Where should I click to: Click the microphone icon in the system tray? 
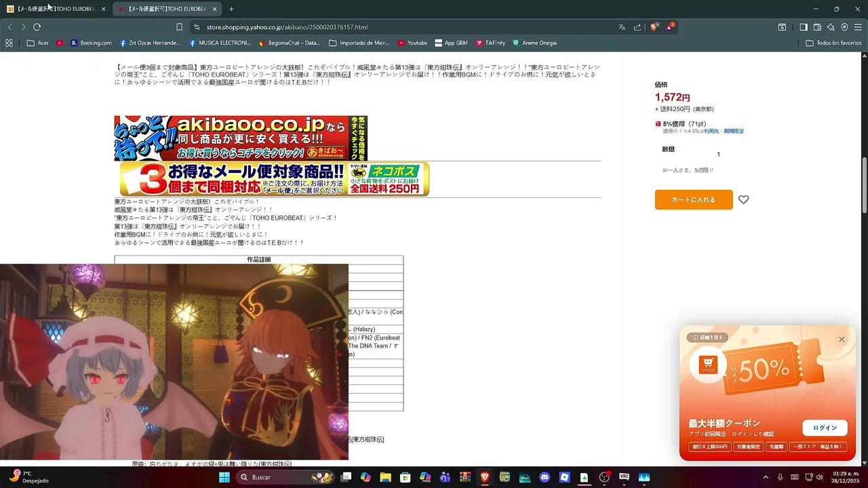781,477
